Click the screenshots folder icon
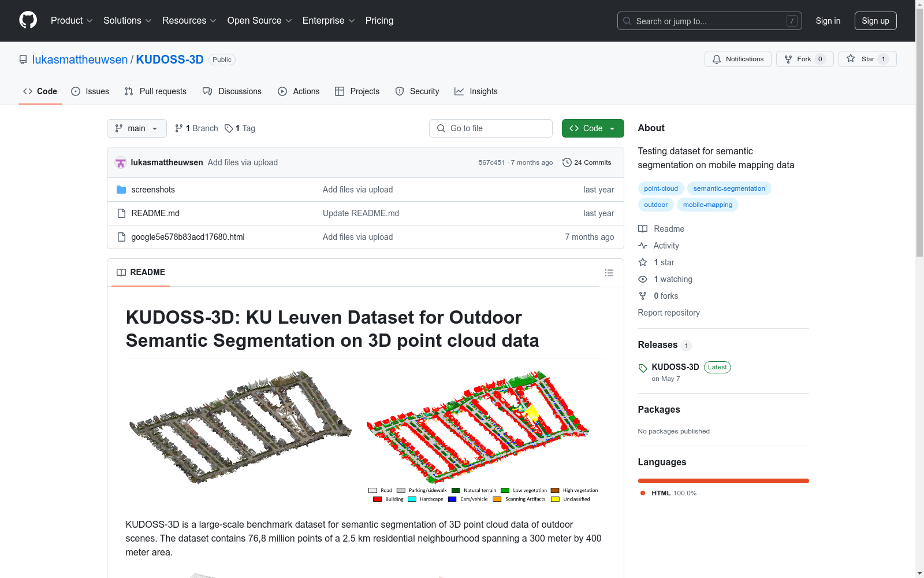This screenshot has width=924, height=578. 121,190
